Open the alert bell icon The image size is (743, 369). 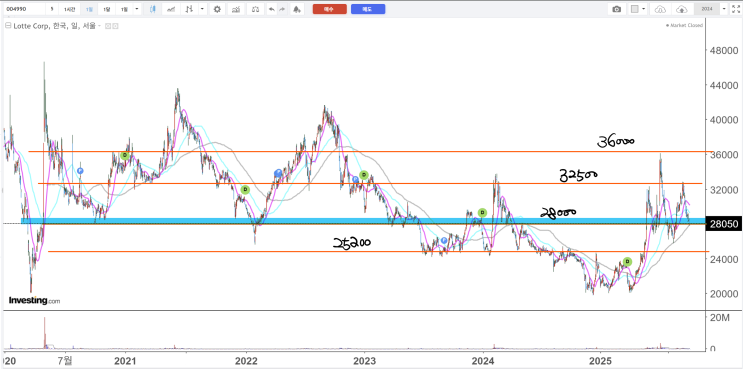click(297, 9)
